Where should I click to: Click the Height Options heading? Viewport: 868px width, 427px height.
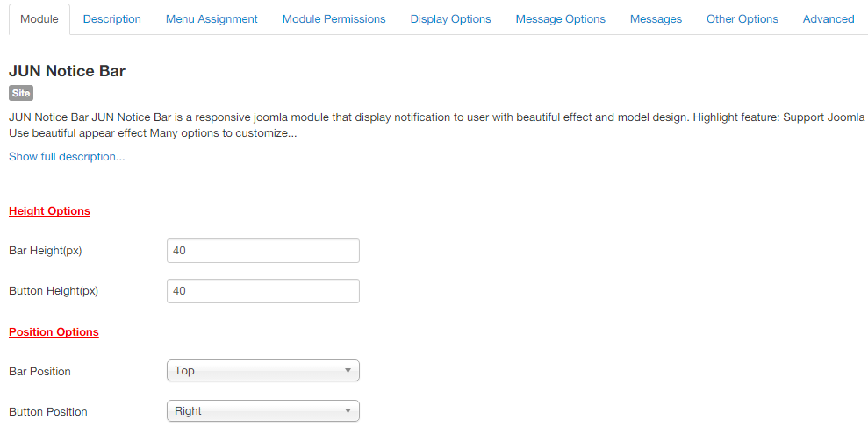coord(50,211)
